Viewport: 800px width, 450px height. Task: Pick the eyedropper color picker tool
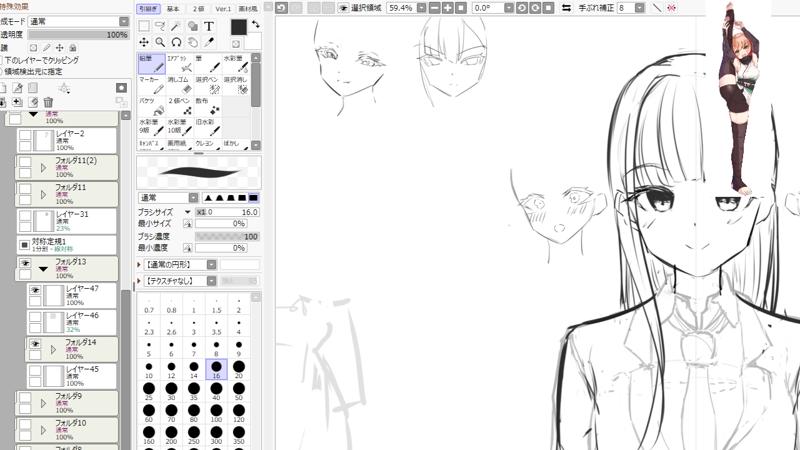pos(208,42)
